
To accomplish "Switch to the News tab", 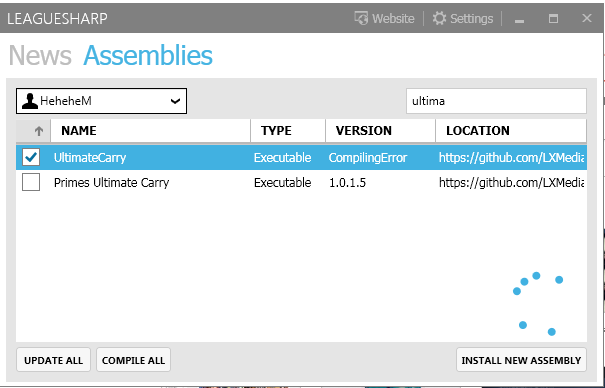I will pyautogui.click(x=40, y=55).
